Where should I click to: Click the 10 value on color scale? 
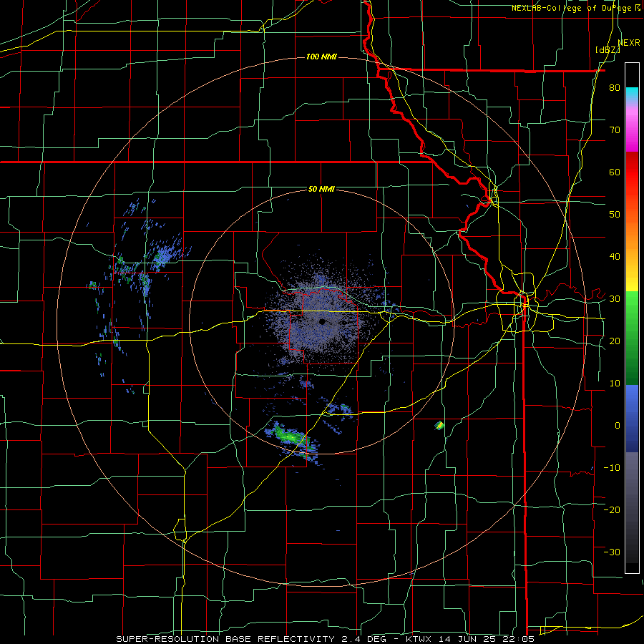(x=615, y=384)
